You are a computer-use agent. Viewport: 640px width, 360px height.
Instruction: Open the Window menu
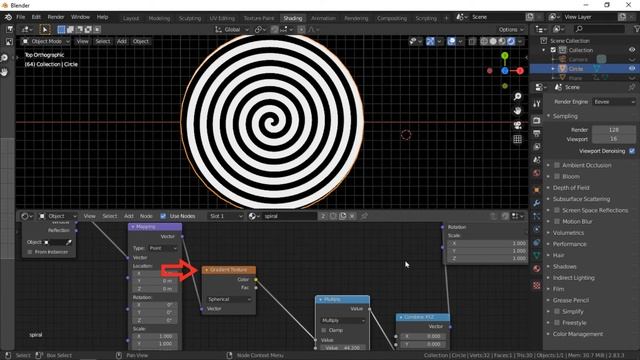coord(80,17)
